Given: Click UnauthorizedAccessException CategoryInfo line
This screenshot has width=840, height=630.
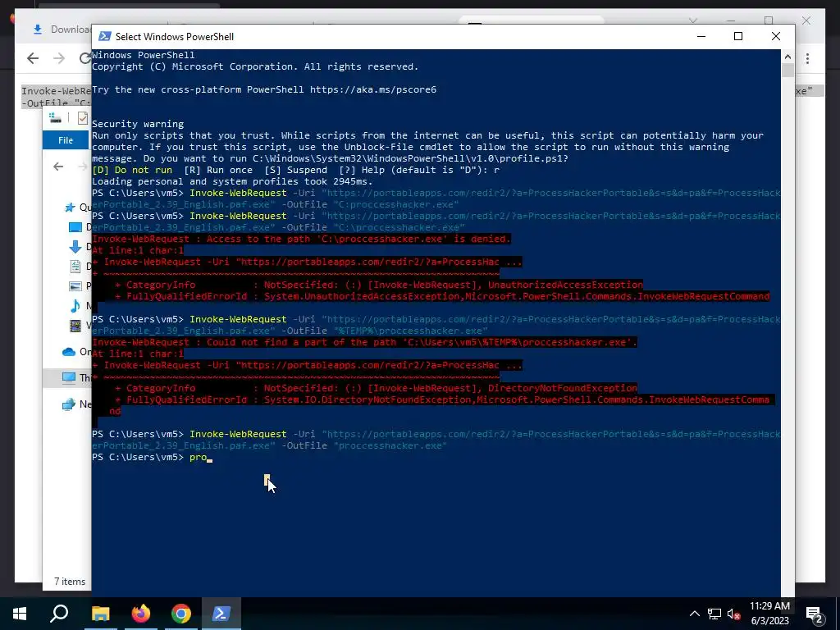Looking at the screenshot, I should 378,285.
